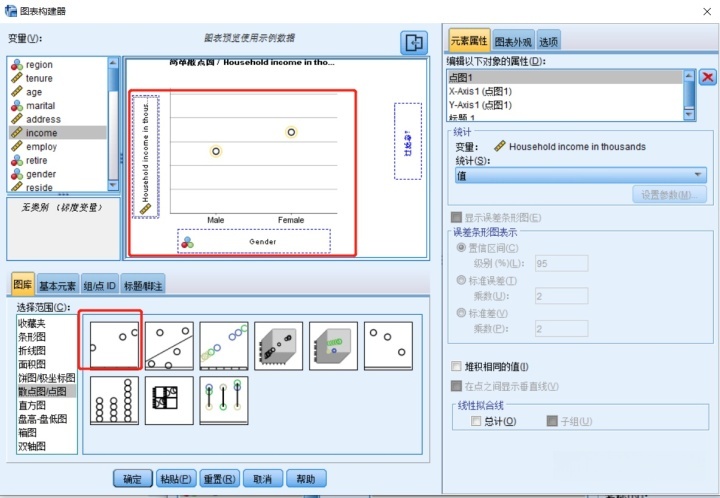Switch to 图库 gallery tab
The image size is (720, 498).
[x=22, y=285]
